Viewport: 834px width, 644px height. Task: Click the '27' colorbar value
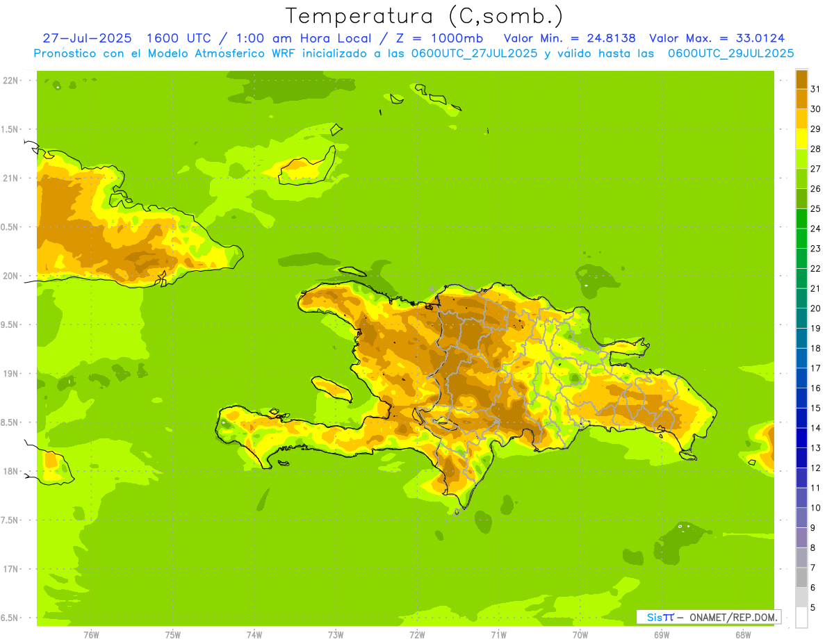pyautogui.click(x=816, y=169)
